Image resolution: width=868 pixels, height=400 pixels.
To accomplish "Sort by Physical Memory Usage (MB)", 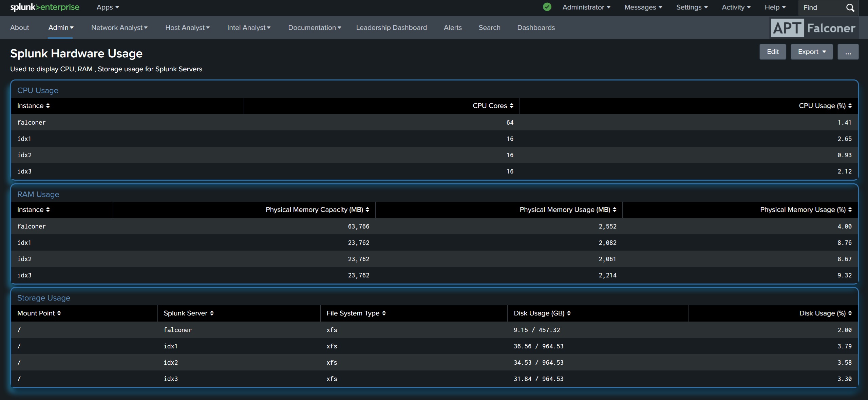I will click(568, 210).
